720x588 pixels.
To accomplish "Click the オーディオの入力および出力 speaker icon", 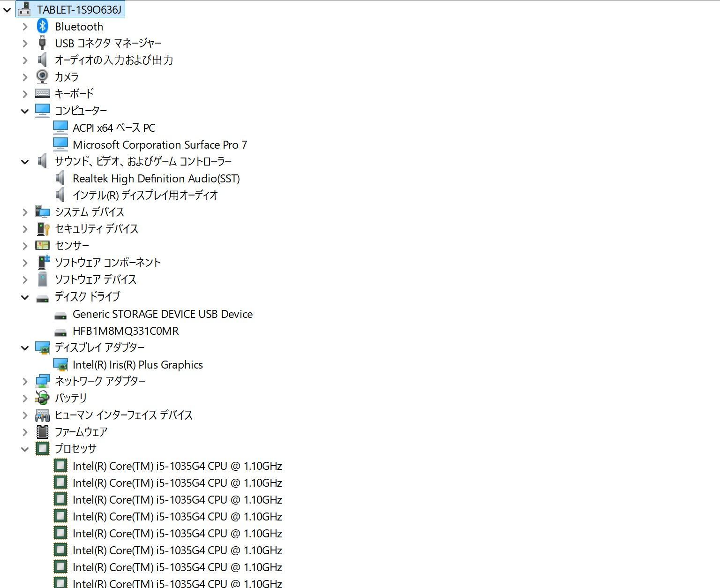I will (x=42, y=60).
